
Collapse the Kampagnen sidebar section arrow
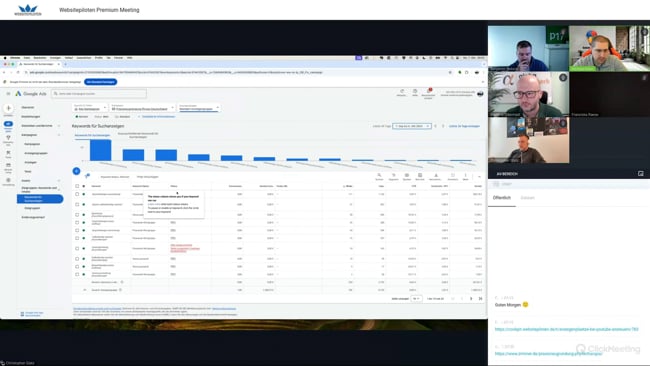(x=59, y=135)
